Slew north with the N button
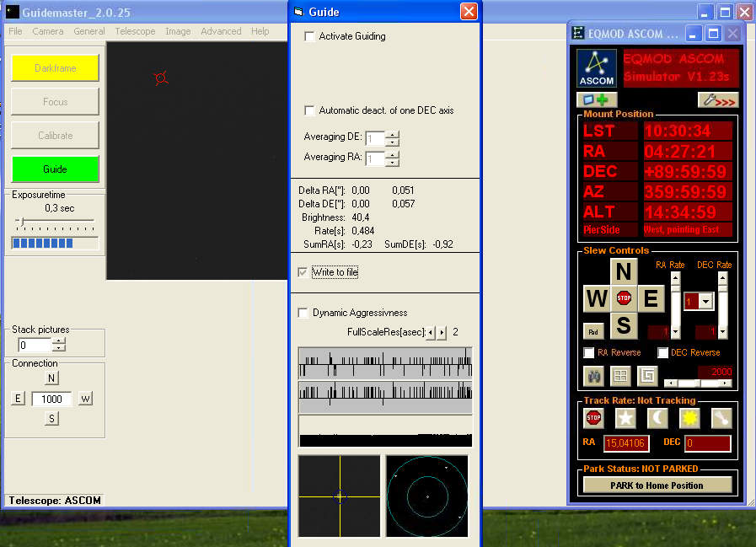The height and width of the screenshot is (547, 756). [x=624, y=271]
